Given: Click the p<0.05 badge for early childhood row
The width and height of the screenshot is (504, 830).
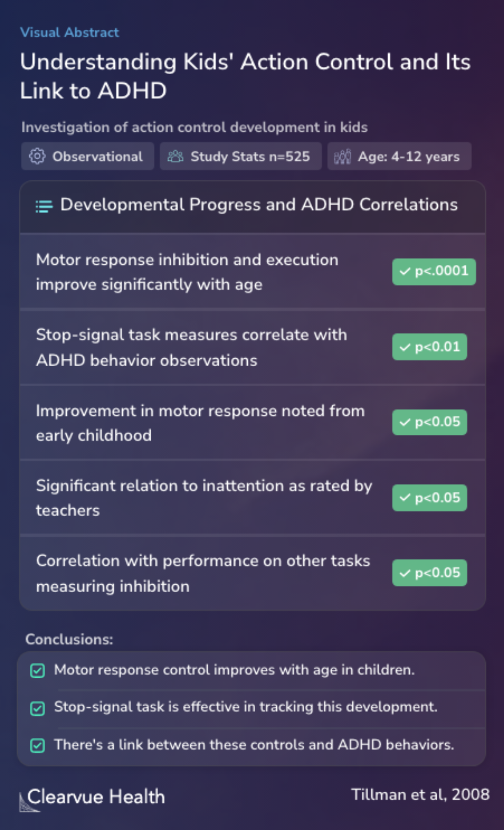Looking at the screenshot, I should click(x=430, y=422).
